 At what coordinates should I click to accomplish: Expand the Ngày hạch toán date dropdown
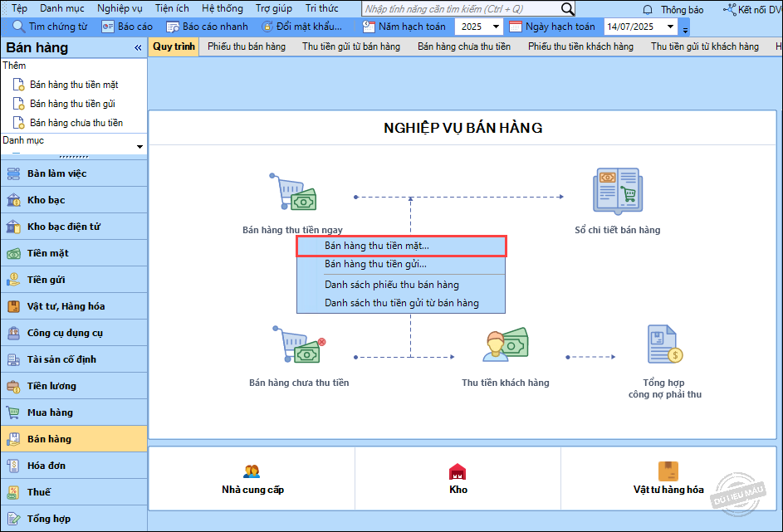(x=671, y=27)
